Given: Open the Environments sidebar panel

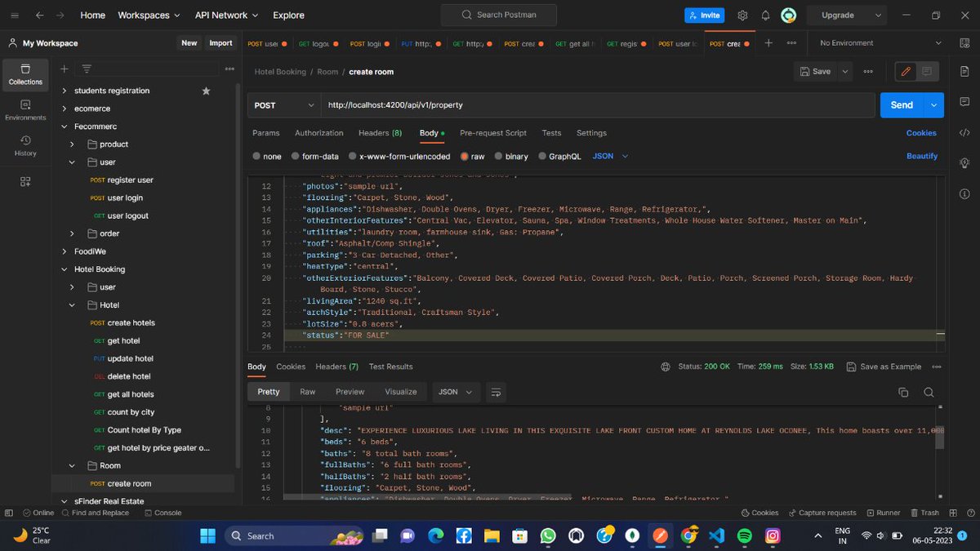Looking at the screenshot, I should [x=25, y=110].
